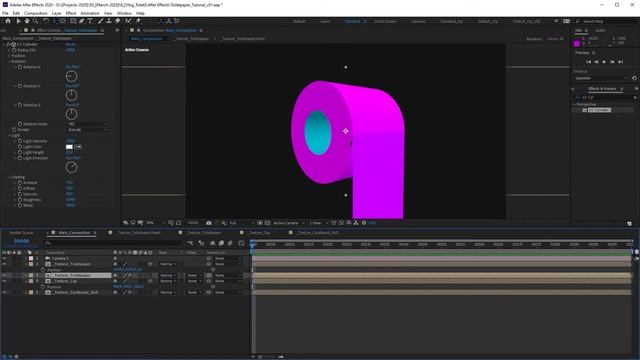Toggle the Ambient stopwatch
Viewport: 640px width, 360px height.
(20, 183)
